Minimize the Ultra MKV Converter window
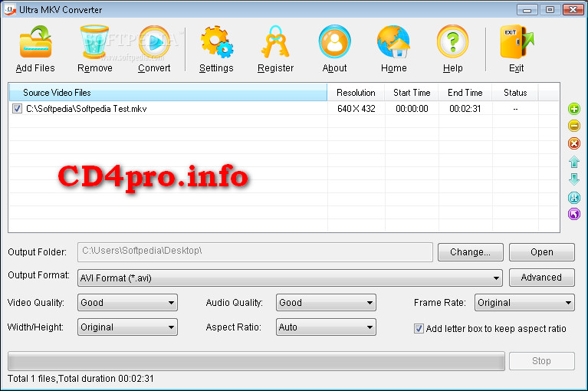Screen dimensions: 588x391 [x=527, y=10]
